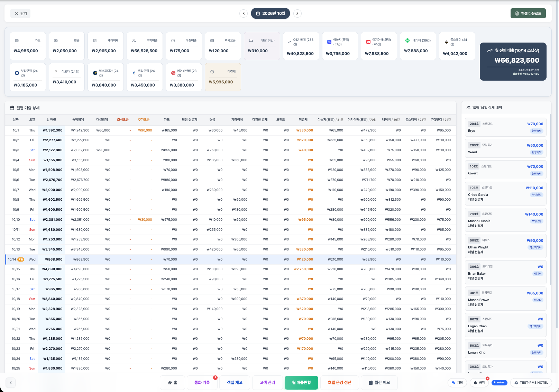Select the 미결제 ₩5,995,000 card
This screenshot has height=392, width=559.
[x=223, y=77]
